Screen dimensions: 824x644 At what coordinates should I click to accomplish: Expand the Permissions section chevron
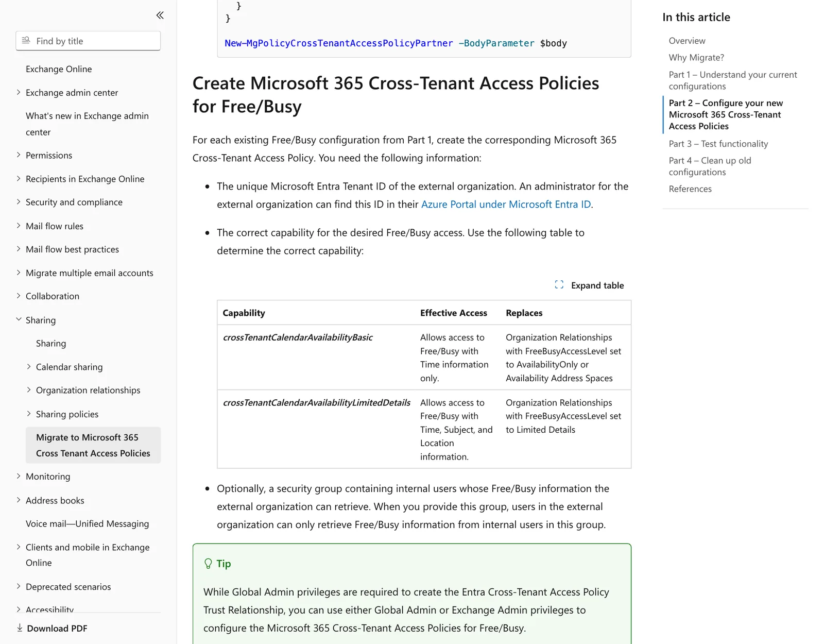tap(19, 155)
